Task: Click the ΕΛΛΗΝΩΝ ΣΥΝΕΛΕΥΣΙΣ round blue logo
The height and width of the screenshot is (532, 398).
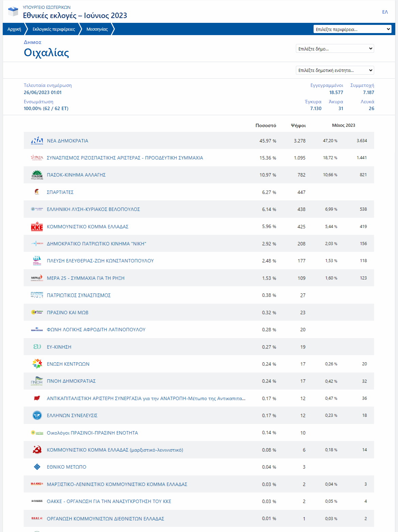Action: tap(37, 415)
